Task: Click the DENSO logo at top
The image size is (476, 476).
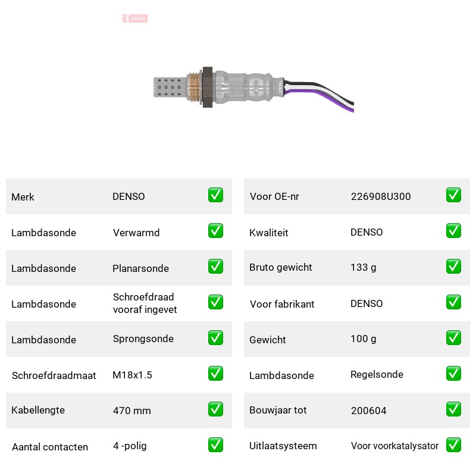Action: pos(135,18)
